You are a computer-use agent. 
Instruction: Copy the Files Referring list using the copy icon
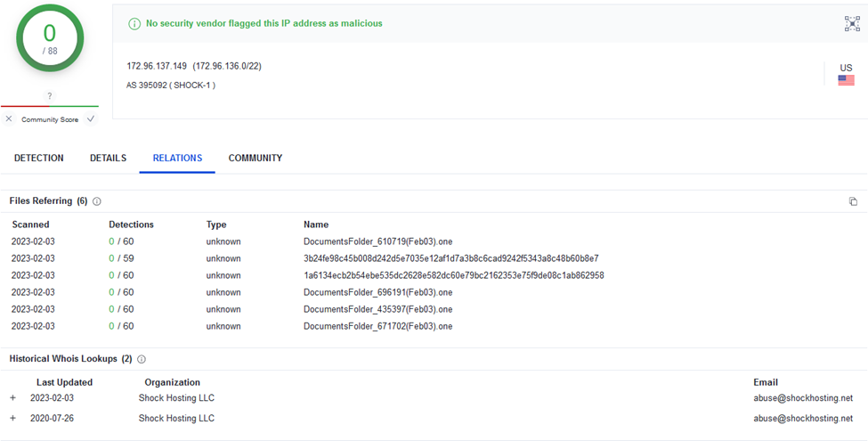tap(853, 201)
